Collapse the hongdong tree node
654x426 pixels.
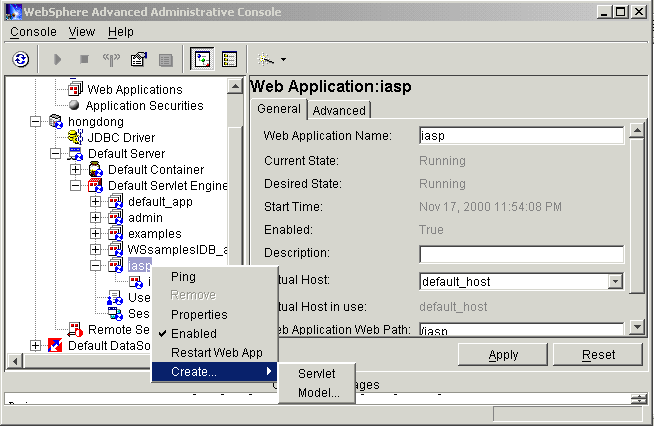pos(35,121)
